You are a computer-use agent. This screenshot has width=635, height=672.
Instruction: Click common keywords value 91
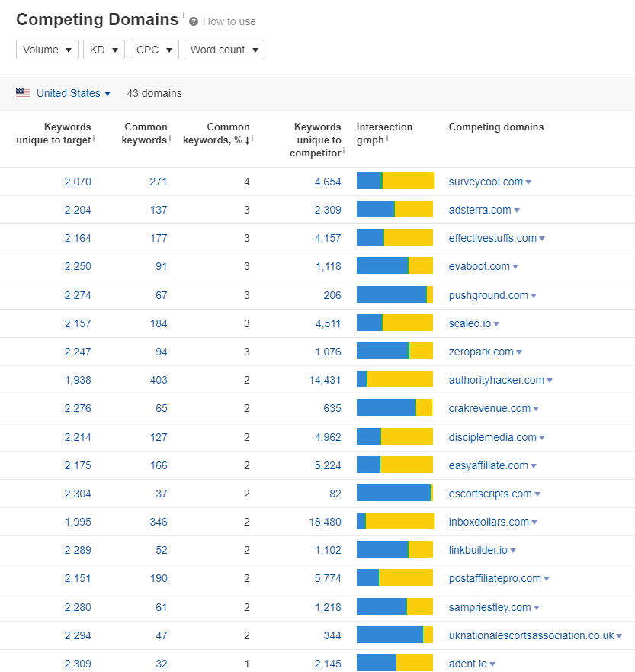click(x=162, y=266)
